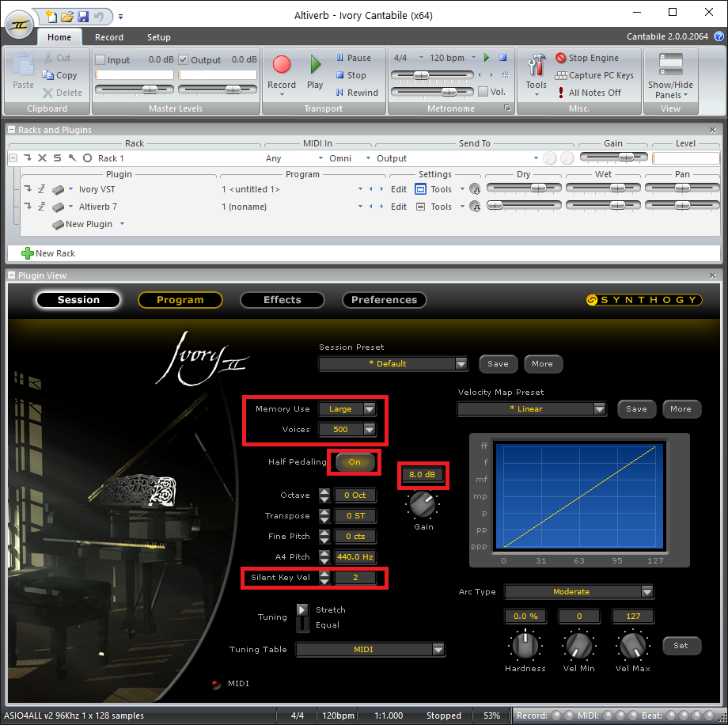Suspend the Ivory VST plugin
The image size is (728, 725).
click(x=41, y=189)
